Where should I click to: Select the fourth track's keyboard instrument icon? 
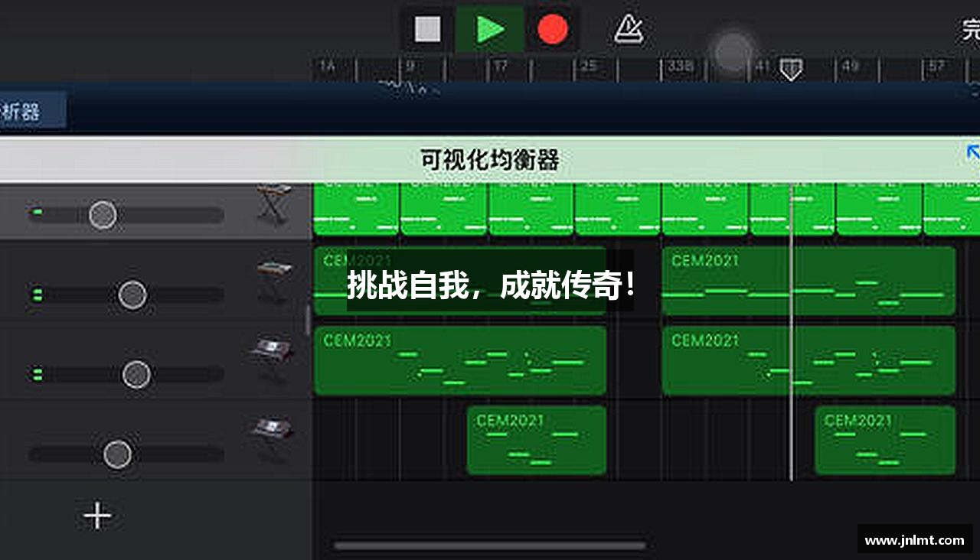pyautogui.click(x=272, y=439)
